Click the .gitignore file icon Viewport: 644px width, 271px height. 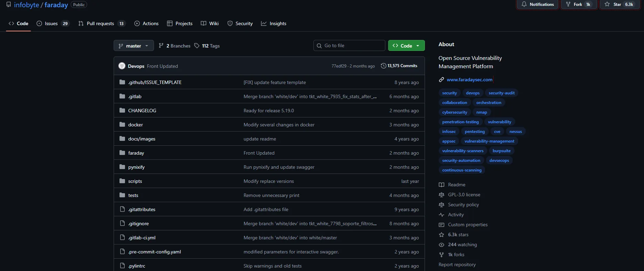[122, 223]
